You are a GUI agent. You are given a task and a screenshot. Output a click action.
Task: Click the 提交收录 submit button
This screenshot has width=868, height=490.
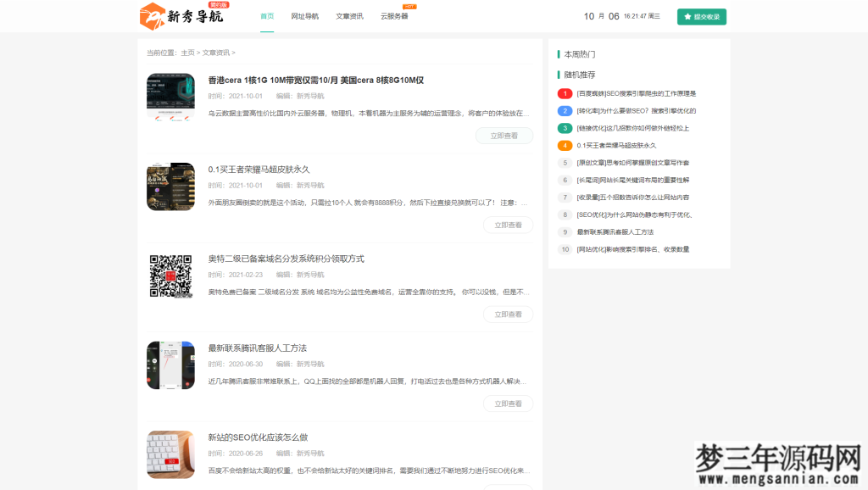tap(701, 16)
